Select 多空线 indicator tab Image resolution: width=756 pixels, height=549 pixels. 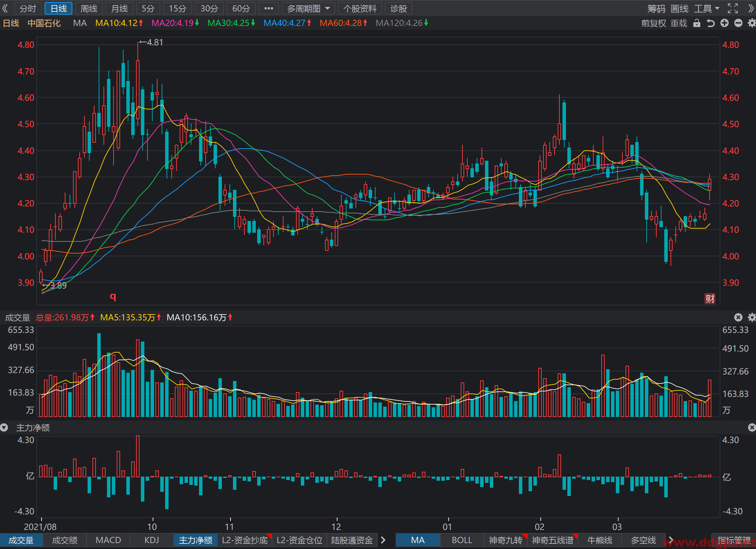[643, 540]
